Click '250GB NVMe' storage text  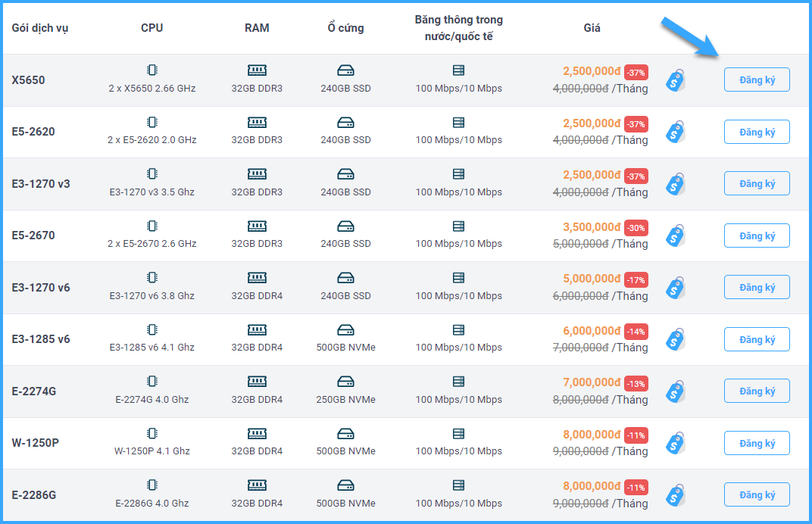click(x=345, y=400)
